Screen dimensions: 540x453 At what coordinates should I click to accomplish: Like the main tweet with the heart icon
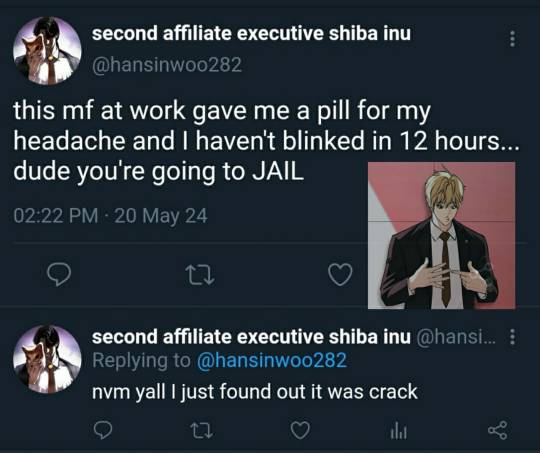340,275
